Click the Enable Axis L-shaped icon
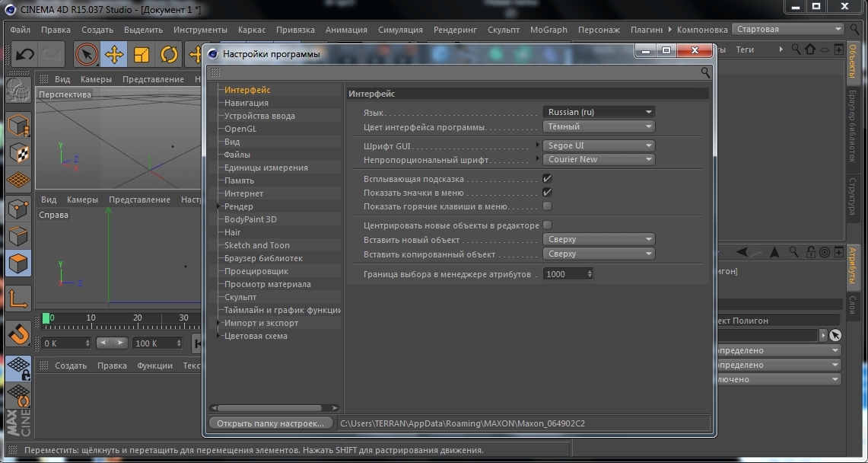Viewport: 868px width, 463px height. [18, 298]
